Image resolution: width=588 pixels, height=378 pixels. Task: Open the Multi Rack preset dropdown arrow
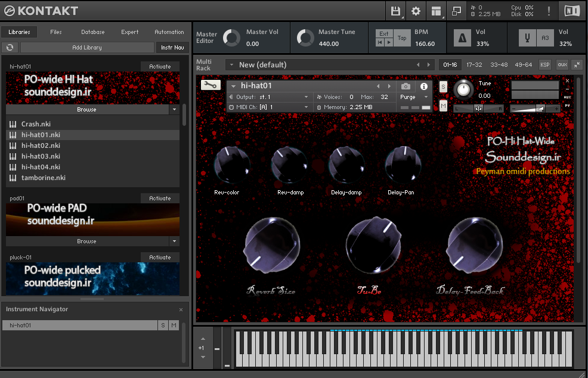(232, 65)
